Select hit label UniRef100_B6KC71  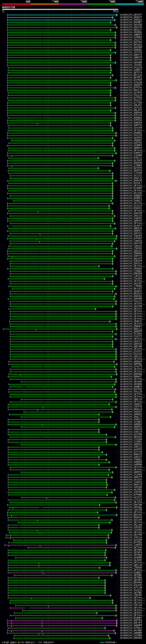[x=131, y=329]
